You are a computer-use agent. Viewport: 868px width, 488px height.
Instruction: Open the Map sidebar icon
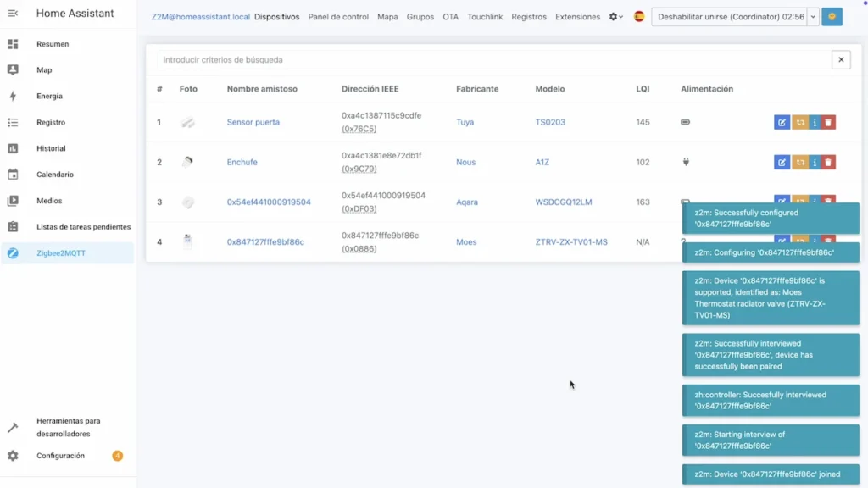(13, 69)
